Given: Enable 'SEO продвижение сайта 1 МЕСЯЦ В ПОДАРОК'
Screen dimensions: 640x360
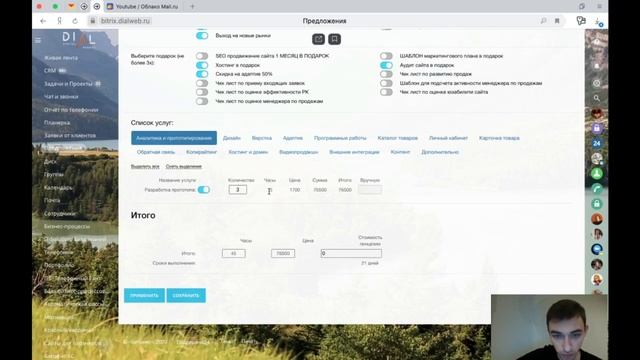Looking at the screenshot, I should click(202, 56).
